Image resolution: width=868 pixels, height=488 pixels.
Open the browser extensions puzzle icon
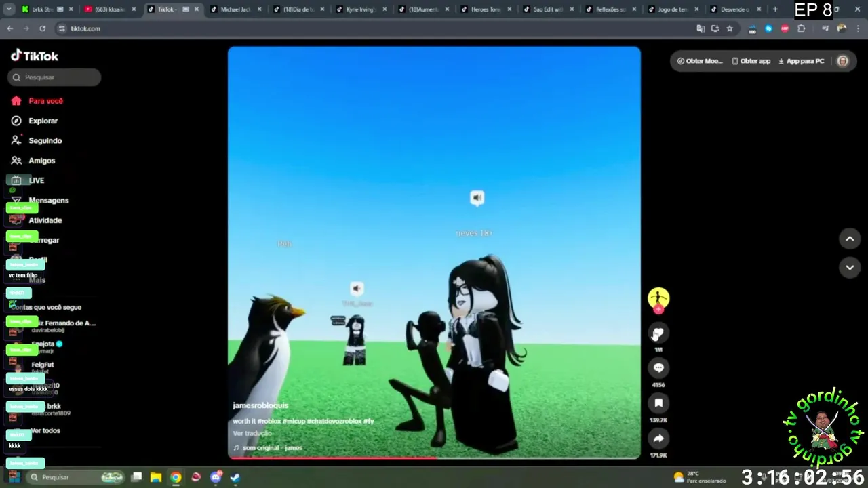802,28
